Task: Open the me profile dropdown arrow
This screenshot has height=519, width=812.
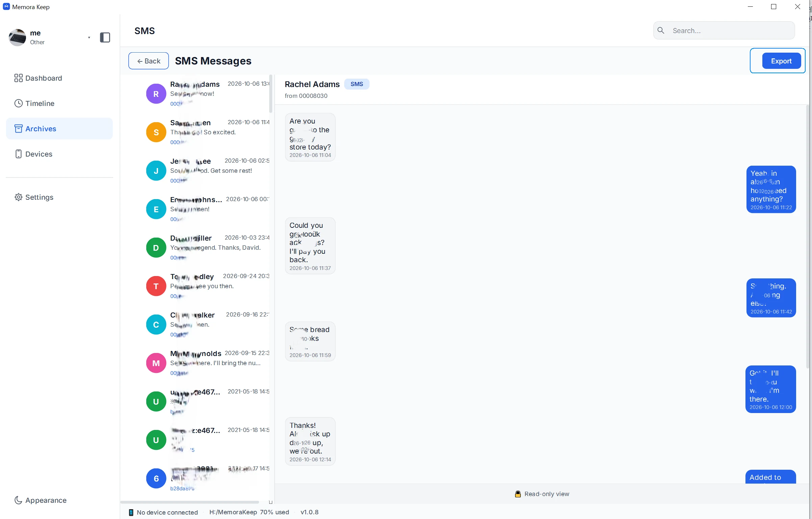Action: tap(89, 37)
